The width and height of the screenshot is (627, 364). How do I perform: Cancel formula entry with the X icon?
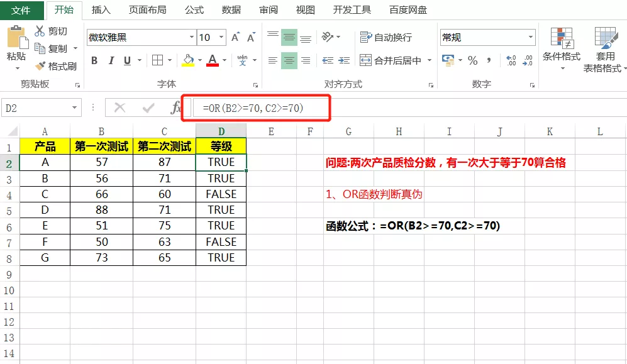point(119,108)
